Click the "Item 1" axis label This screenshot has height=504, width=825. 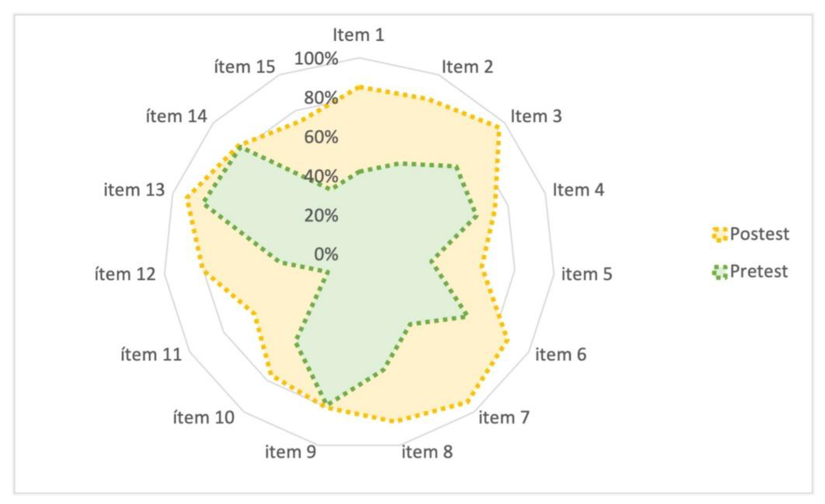(x=358, y=35)
